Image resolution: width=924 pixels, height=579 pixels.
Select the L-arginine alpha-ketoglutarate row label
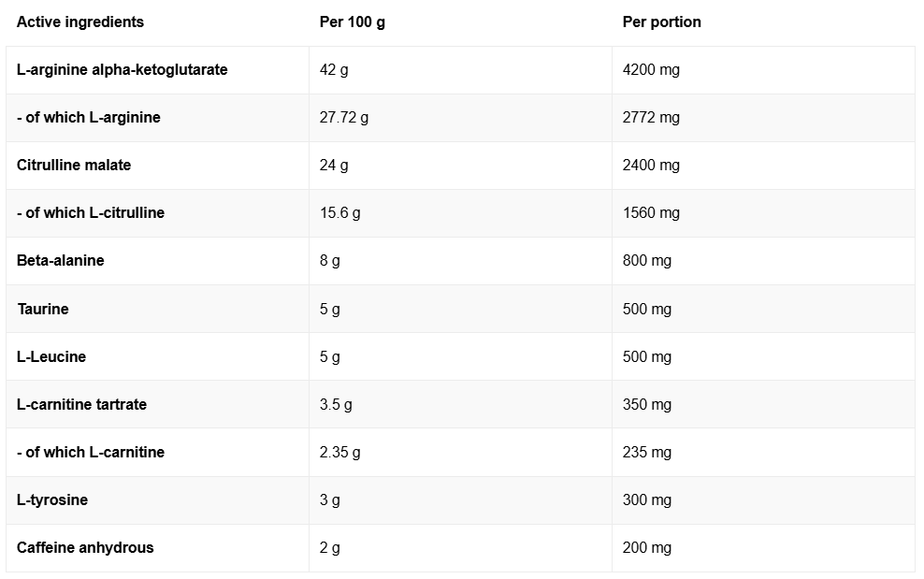(x=123, y=69)
